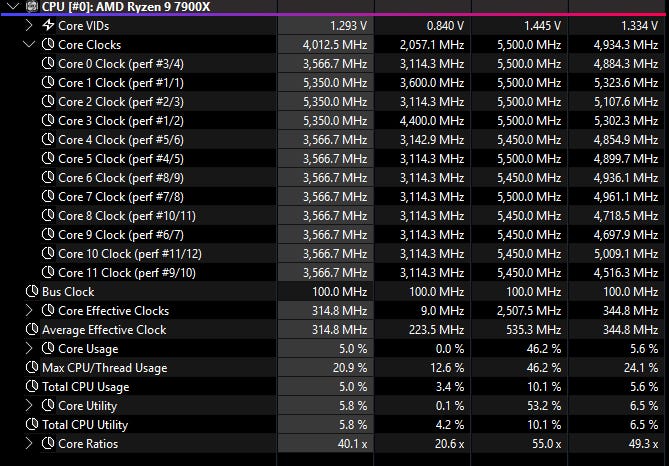
Task: Click the clock icon for Core 10 Clock
Action: click(48, 253)
